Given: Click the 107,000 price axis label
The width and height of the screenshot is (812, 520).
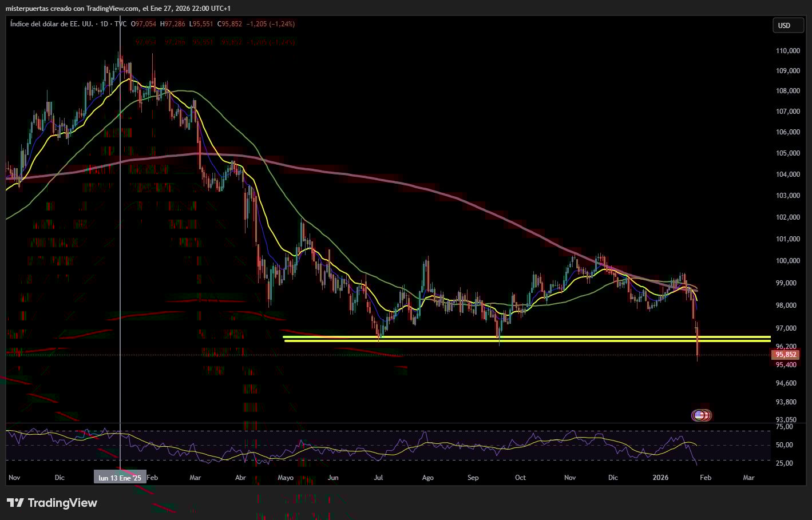Looking at the screenshot, I should [x=788, y=112].
